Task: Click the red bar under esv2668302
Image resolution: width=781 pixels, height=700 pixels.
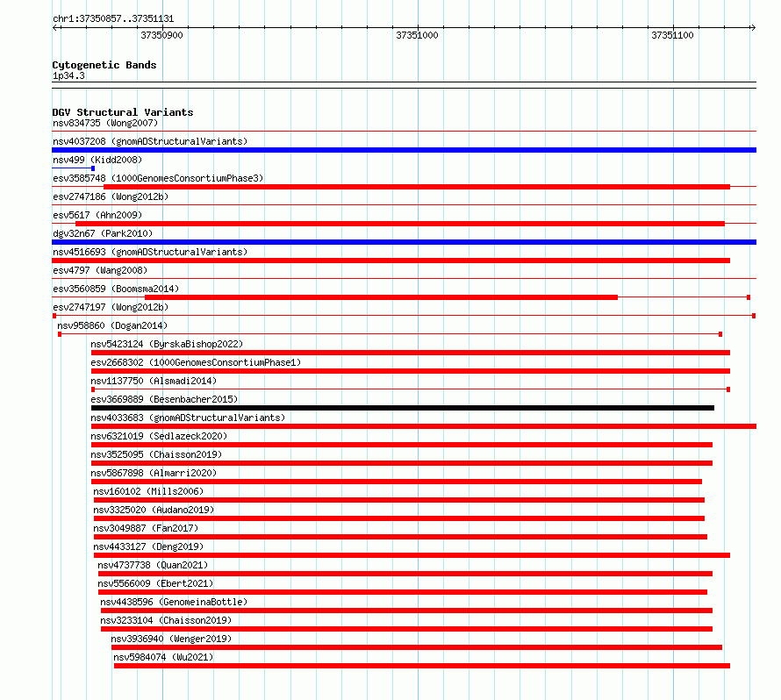Action: pyautogui.click(x=411, y=371)
